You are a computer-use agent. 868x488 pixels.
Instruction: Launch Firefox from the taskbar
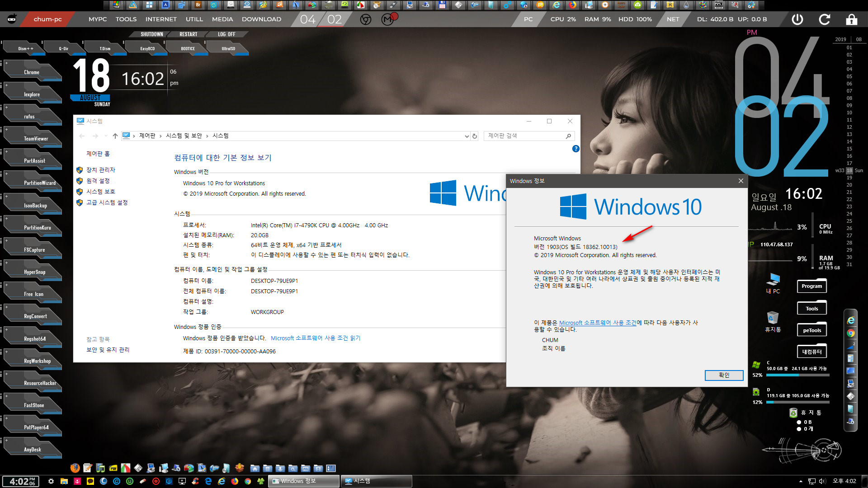click(x=235, y=481)
